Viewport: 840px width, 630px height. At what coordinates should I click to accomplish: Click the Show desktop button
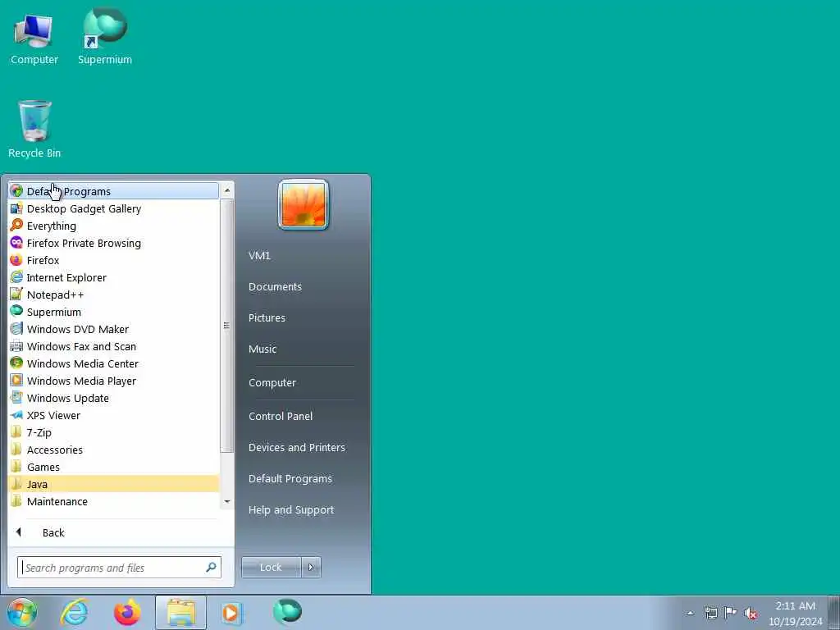[x=834, y=612]
